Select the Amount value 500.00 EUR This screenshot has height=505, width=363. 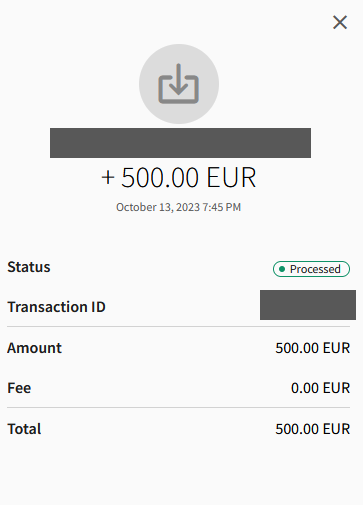click(x=313, y=348)
